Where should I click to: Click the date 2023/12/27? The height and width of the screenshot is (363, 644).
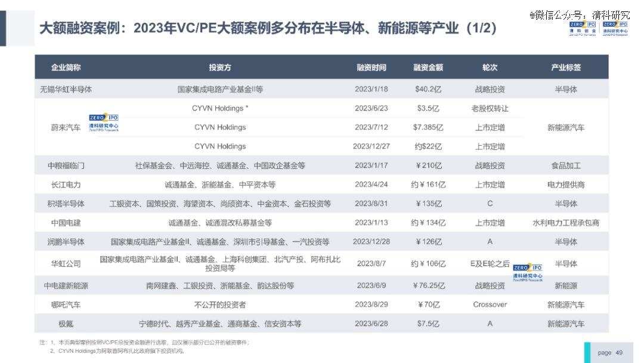point(371,146)
